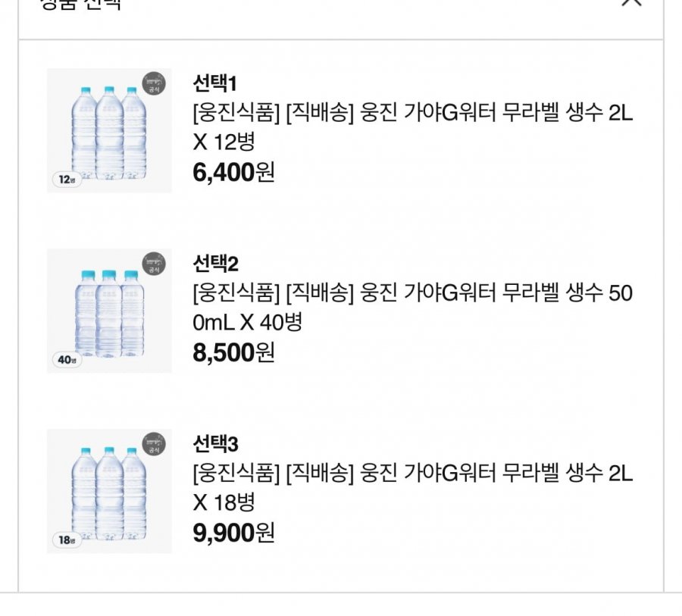Choose the 생수 500mL X 40병 description
Screen dimensions: 682x616
(x=412, y=307)
